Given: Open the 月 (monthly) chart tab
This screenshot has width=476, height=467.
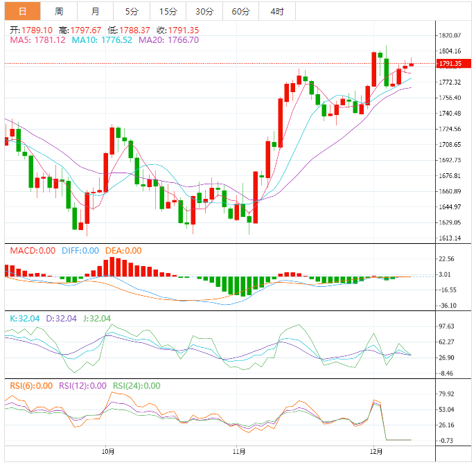Looking at the screenshot, I should click(x=95, y=11).
